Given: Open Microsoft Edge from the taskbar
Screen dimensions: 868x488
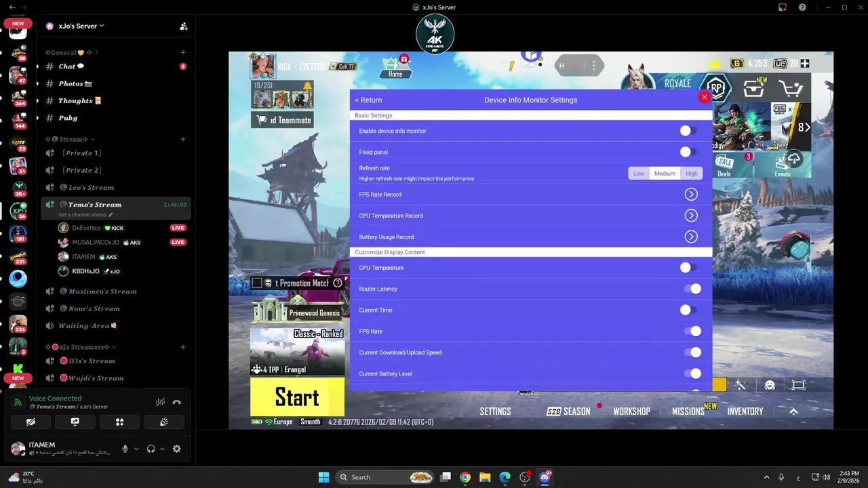Looking at the screenshot, I should pyautogui.click(x=505, y=477).
